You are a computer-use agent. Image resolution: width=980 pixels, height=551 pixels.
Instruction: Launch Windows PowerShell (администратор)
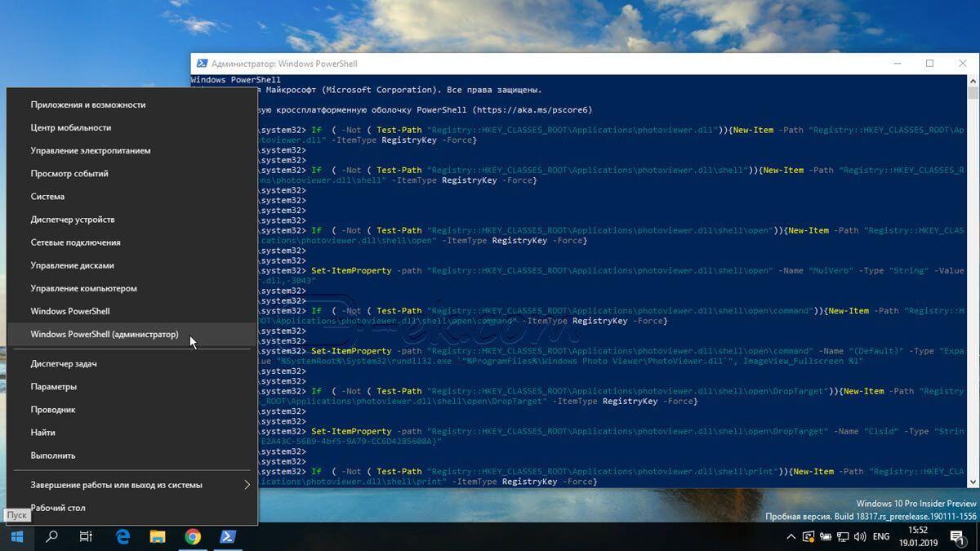(x=132, y=334)
